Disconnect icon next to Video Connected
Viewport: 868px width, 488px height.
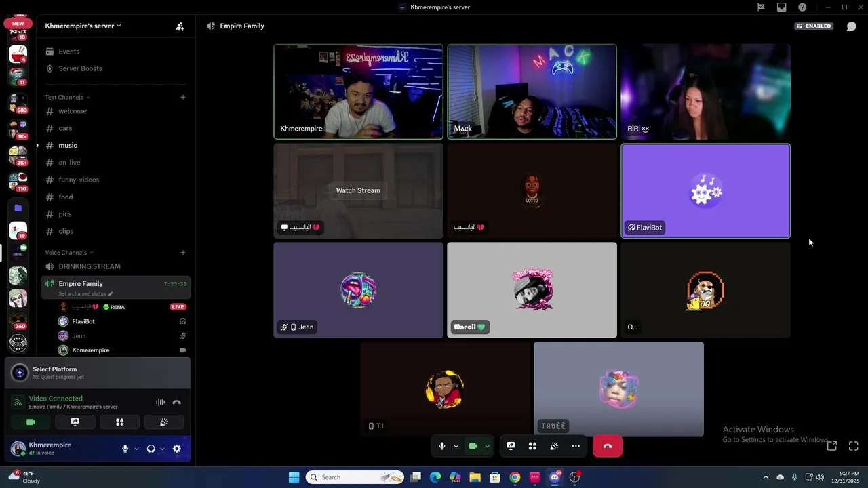click(177, 402)
